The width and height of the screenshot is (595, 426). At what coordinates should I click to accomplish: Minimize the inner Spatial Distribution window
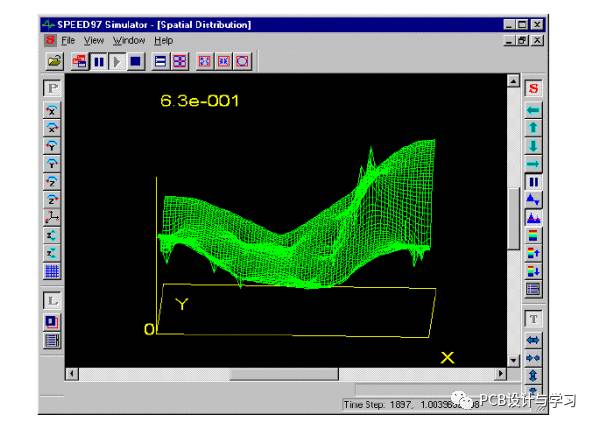click(509, 40)
